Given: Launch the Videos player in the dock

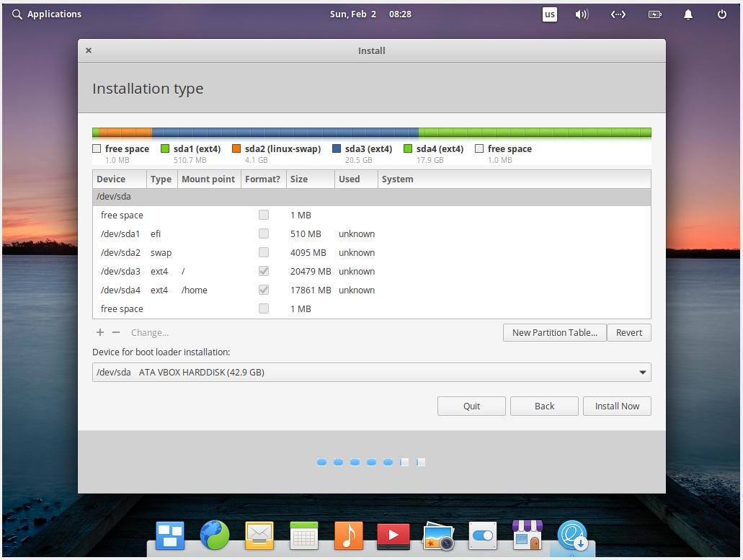Looking at the screenshot, I should (393, 536).
